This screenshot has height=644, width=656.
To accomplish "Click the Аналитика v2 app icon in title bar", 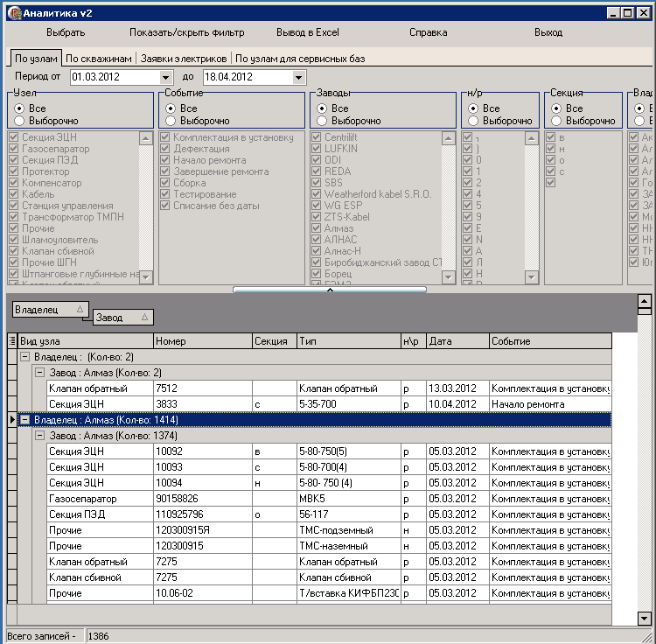I will (x=14, y=13).
